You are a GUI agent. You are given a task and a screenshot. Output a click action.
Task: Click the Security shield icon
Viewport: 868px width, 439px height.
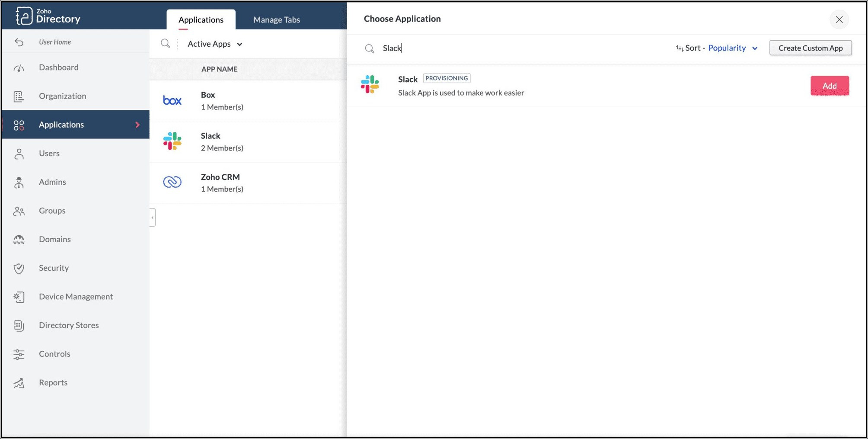(x=19, y=269)
